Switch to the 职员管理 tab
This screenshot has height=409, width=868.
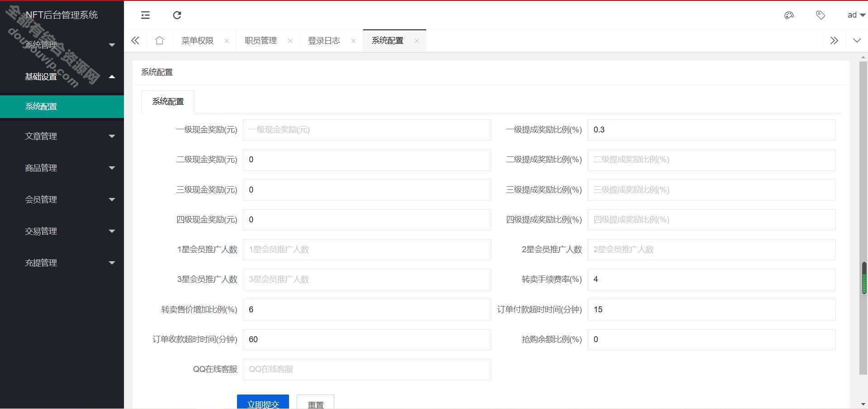pos(261,41)
